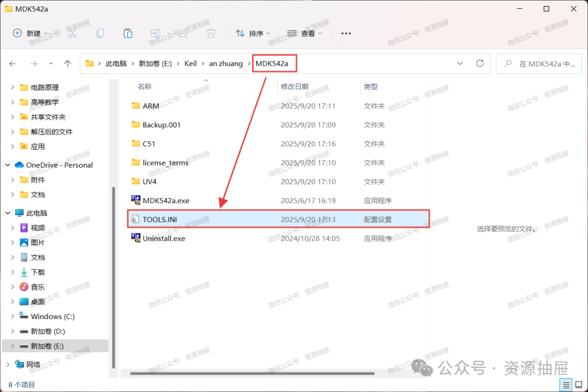Click the Delete trash icon
This screenshot has height=392, width=588.
211,33
